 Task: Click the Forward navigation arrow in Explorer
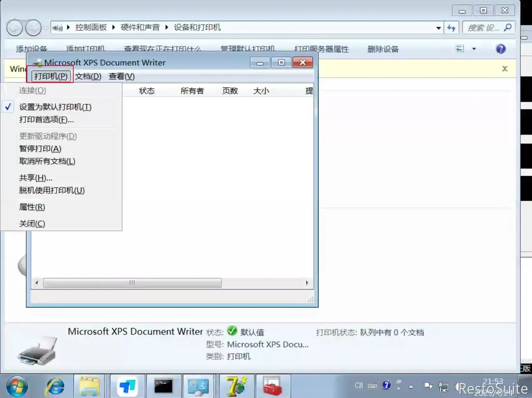click(x=33, y=28)
